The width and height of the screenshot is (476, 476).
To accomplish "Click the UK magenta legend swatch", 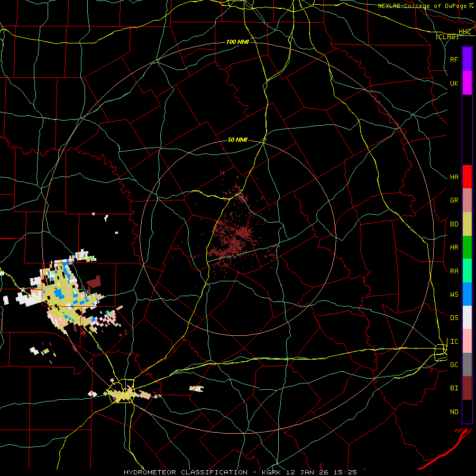I will [467, 83].
